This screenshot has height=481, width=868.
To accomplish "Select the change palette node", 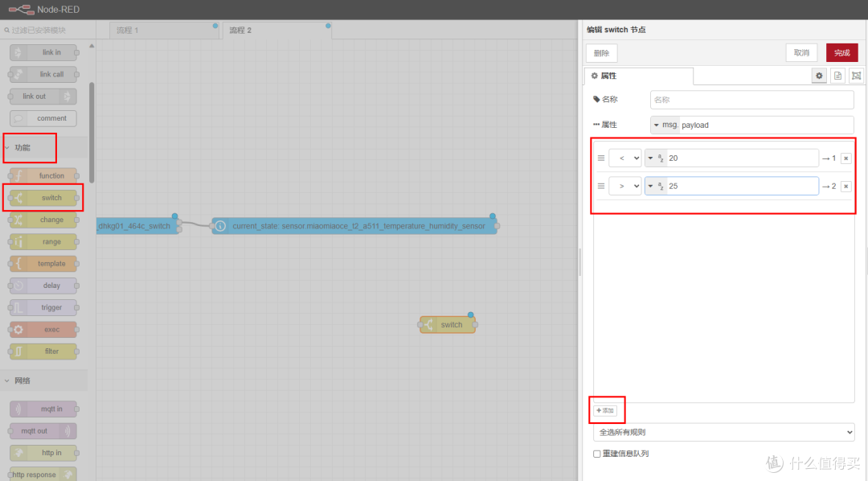I will tap(43, 220).
